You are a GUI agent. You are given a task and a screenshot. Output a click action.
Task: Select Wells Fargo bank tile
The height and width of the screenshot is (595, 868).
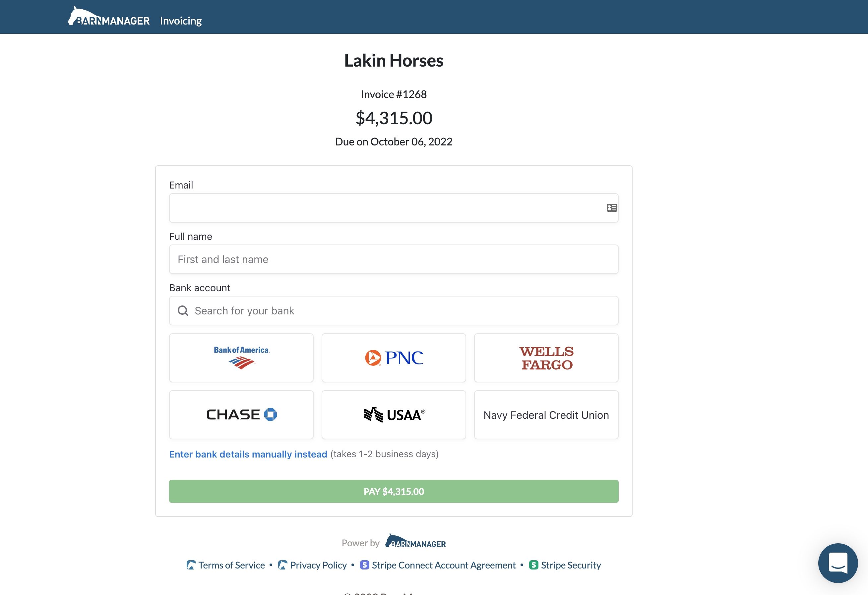[x=546, y=357]
